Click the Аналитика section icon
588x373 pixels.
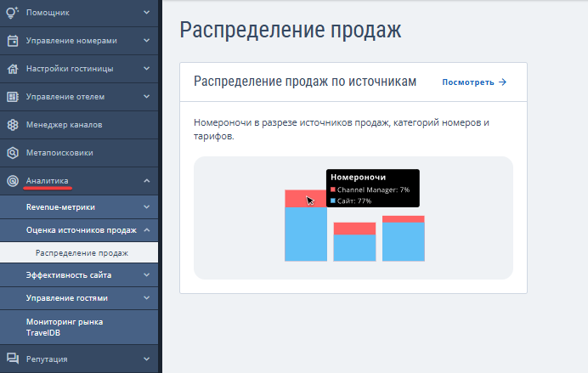pyautogui.click(x=13, y=181)
